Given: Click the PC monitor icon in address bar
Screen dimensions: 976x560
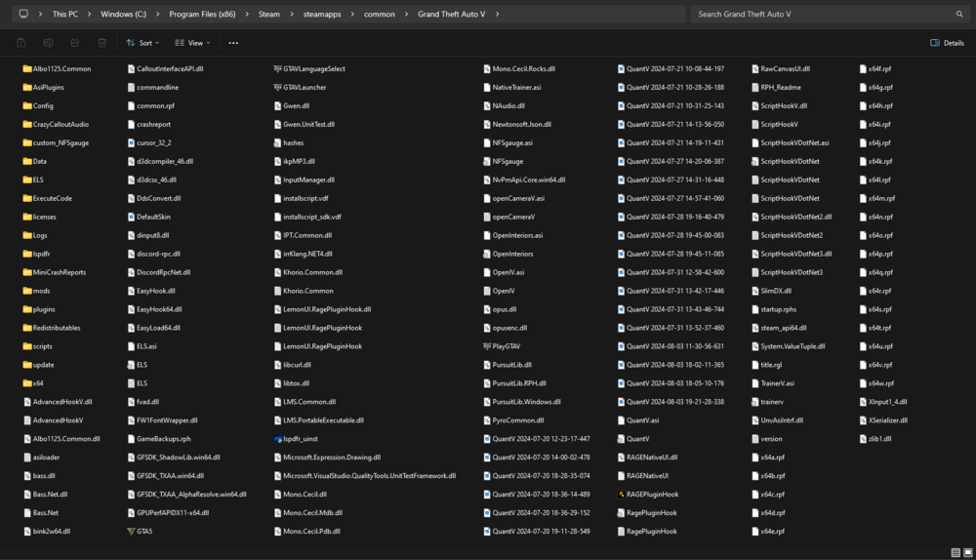Looking at the screenshot, I should coord(23,14).
